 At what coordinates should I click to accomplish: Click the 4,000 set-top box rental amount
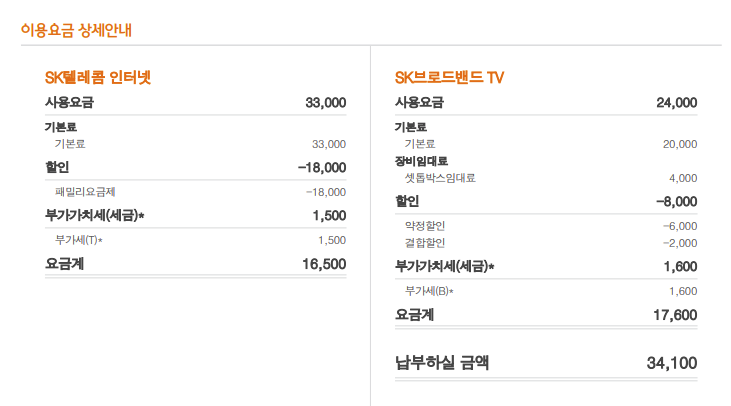point(683,178)
